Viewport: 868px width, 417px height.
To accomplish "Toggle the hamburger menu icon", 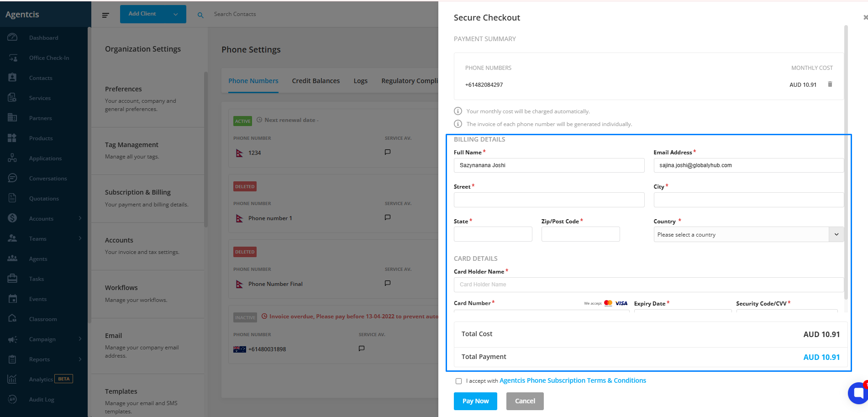I will [105, 15].
